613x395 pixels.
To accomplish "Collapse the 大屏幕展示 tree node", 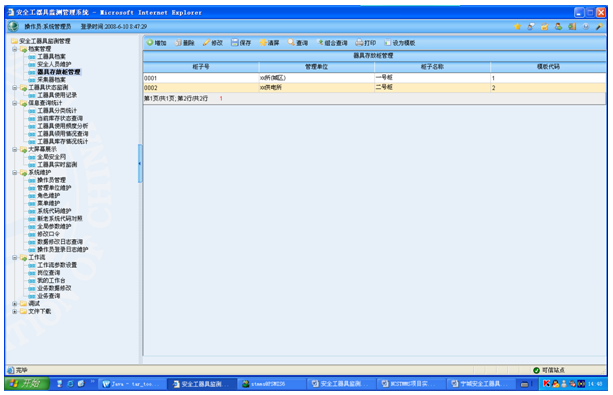I will 14,149.
